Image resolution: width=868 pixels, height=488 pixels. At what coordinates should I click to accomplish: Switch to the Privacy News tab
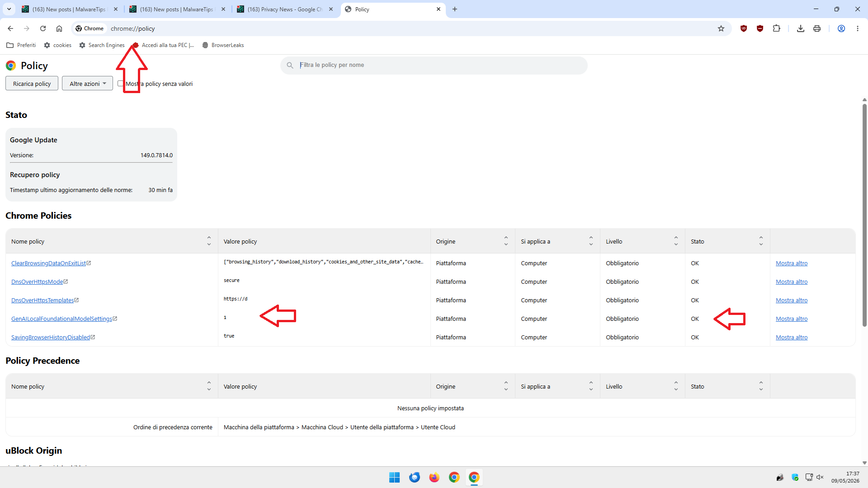point(285,9)
